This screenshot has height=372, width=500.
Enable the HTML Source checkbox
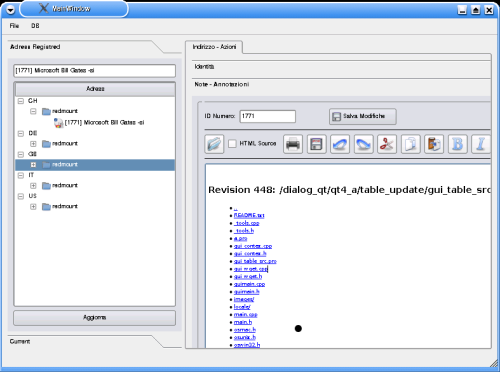[232, 144]
